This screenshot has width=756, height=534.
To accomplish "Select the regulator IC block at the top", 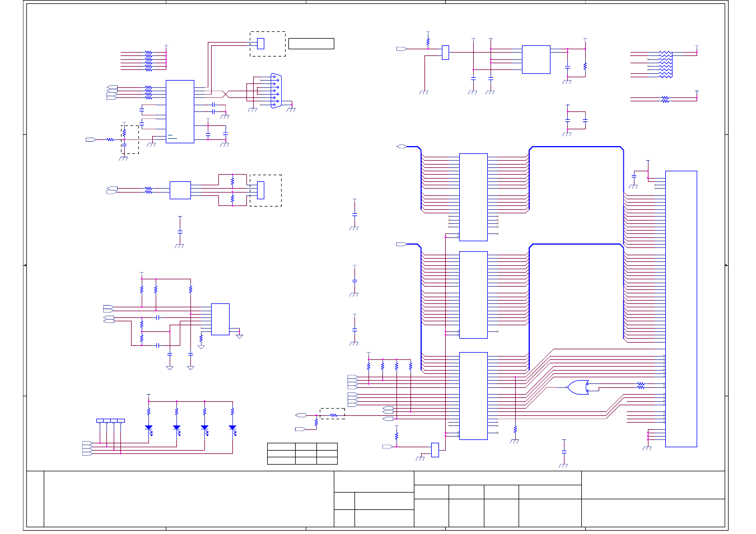I will click(x=536, y=59).
